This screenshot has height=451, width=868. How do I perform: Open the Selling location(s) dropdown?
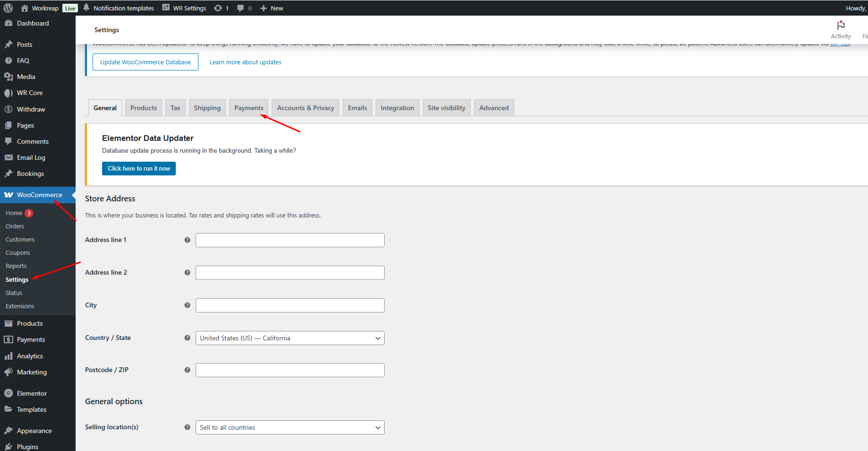point(290,427)
